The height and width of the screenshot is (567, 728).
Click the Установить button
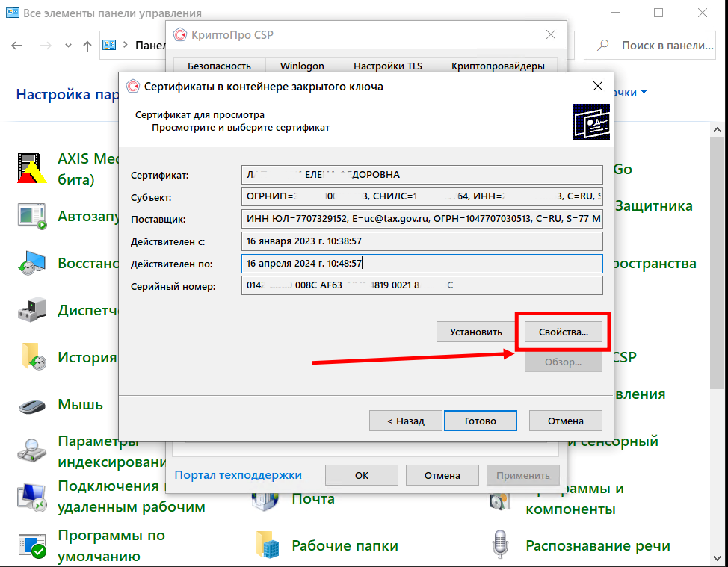tap(475, 332)
